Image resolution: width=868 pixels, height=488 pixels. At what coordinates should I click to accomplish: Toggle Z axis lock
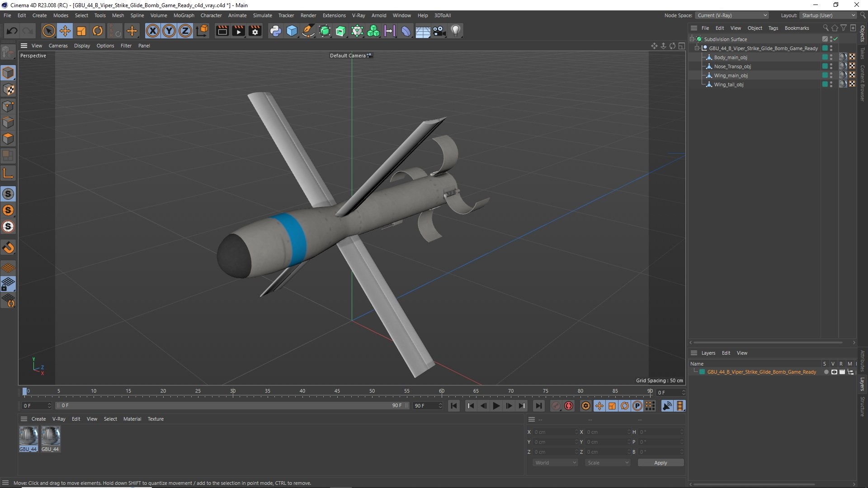(185, 31)
